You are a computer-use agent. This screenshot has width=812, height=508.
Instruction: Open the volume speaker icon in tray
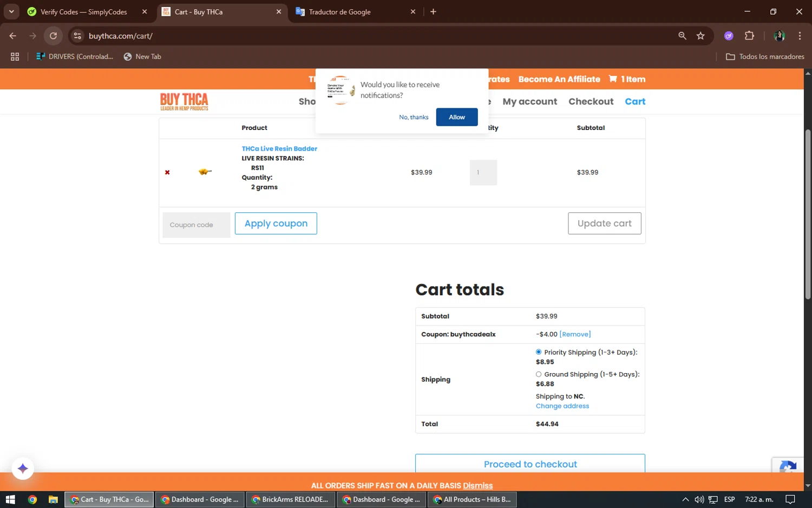tap(699, 499)
